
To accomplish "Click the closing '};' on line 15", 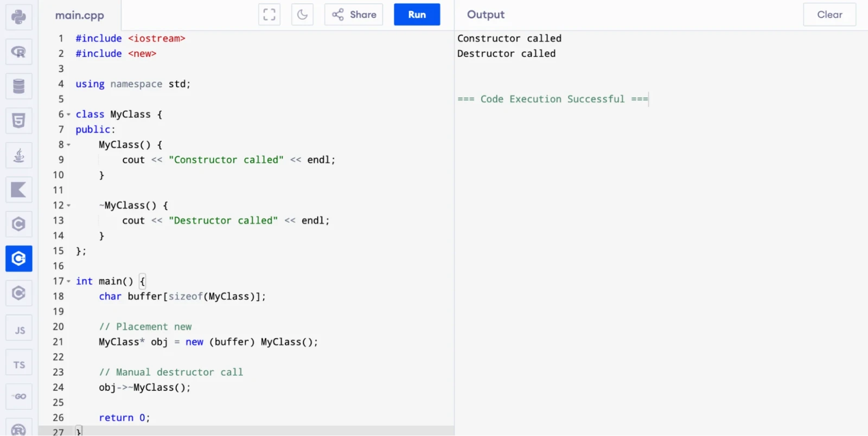I will click(x=81, y=251).
